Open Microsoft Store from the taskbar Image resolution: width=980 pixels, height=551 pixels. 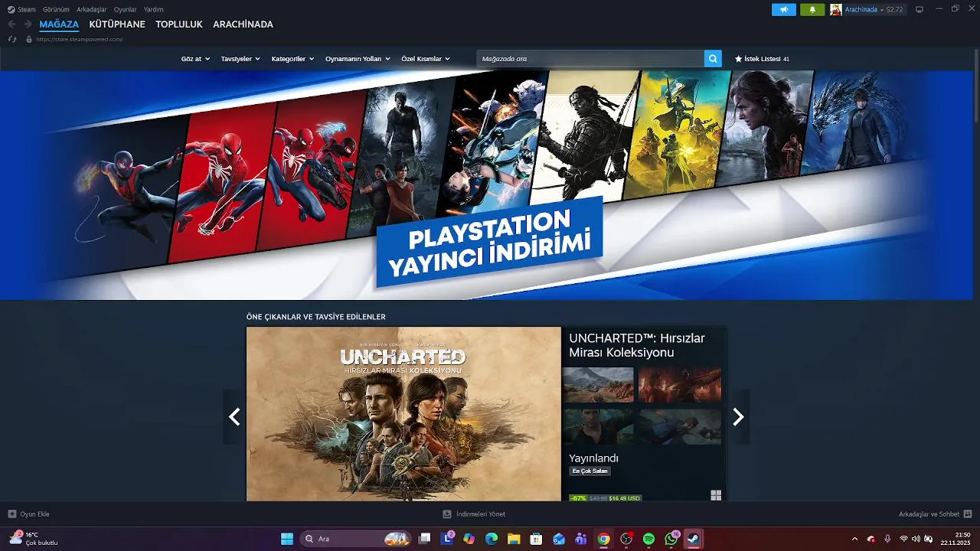[x=536, y=539]
